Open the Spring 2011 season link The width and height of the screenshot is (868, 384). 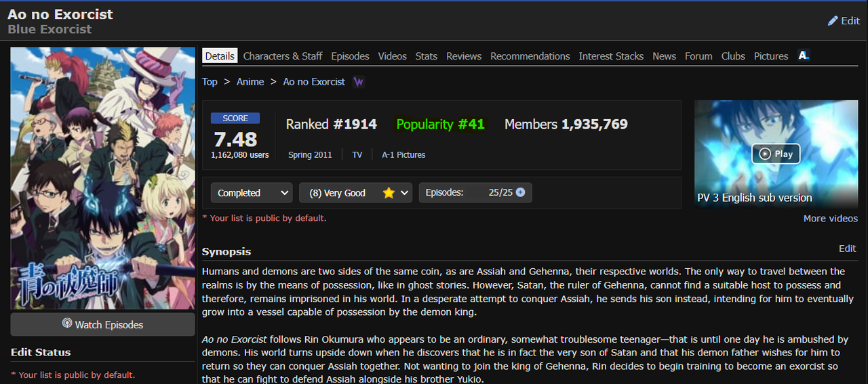(x=310, y=155)
